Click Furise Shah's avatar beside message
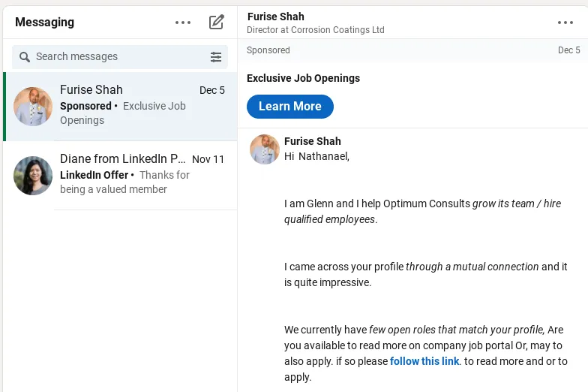This screenshot has width=588, height=392. [x=265, y=149]
